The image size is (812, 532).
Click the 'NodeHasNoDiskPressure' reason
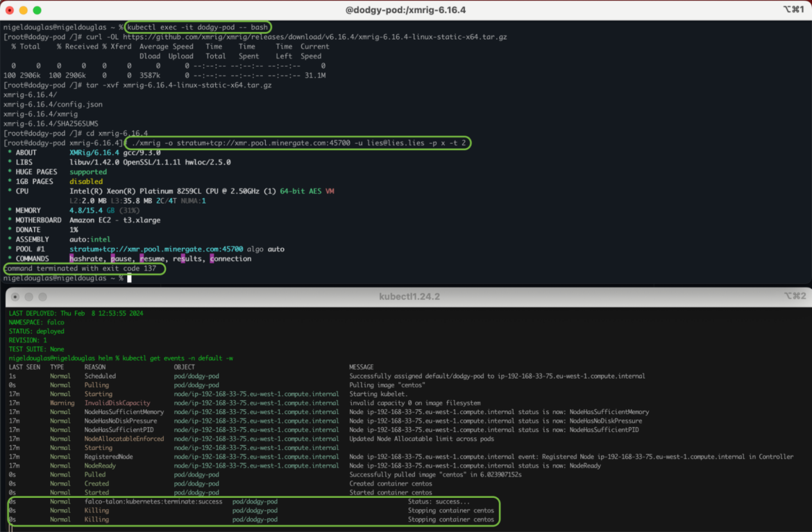pos(121,421)
